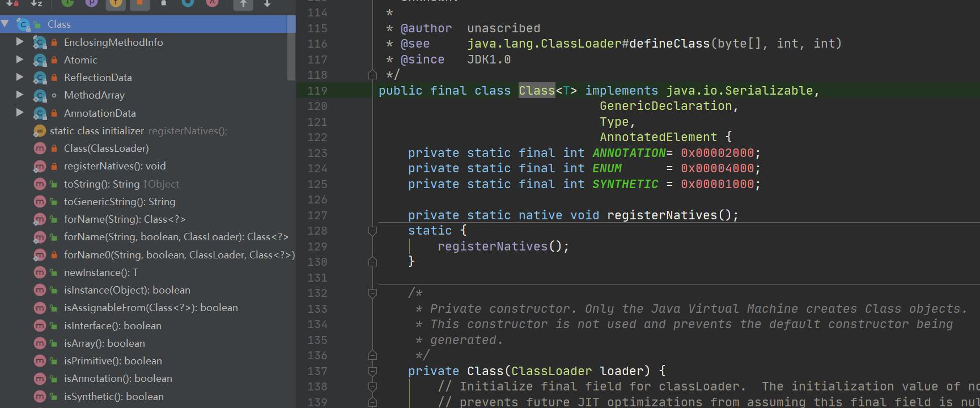
Task: Click Autoscroll from Source down-arrow button
Action: [x=267, y=3]
